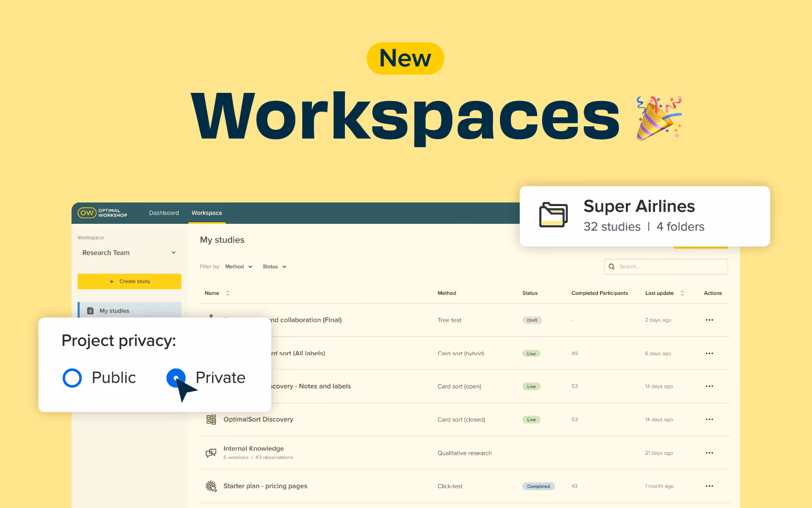The image size is (812, 508).
Task: Click the '1 month ago' update cell
Action: click(x=659, y=486)
